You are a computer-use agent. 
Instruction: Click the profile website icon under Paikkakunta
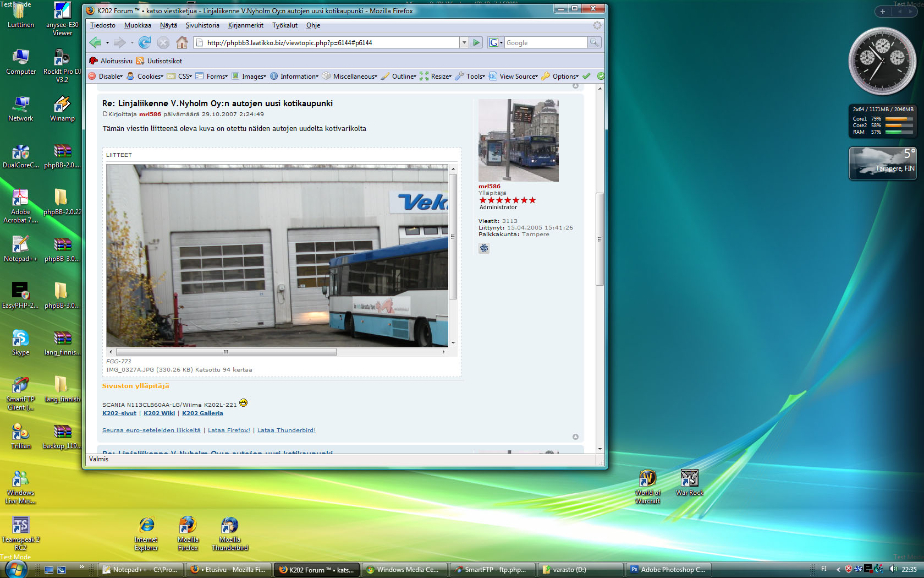484,248
